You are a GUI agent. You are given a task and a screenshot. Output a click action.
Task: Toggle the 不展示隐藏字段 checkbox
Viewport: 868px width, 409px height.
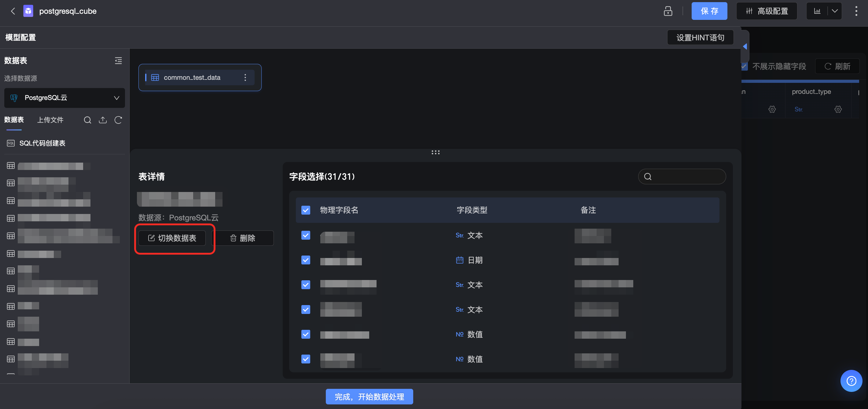click(x=744, y=66)
